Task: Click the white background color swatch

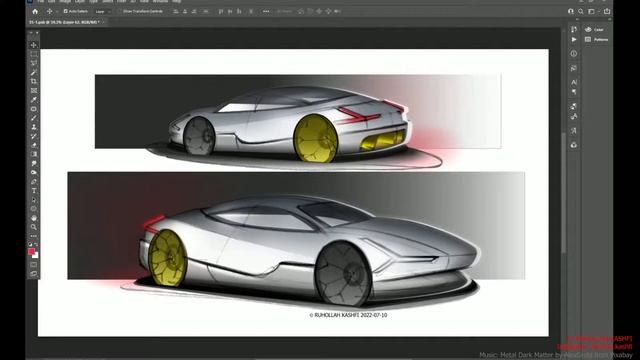Action: point(36,256)
